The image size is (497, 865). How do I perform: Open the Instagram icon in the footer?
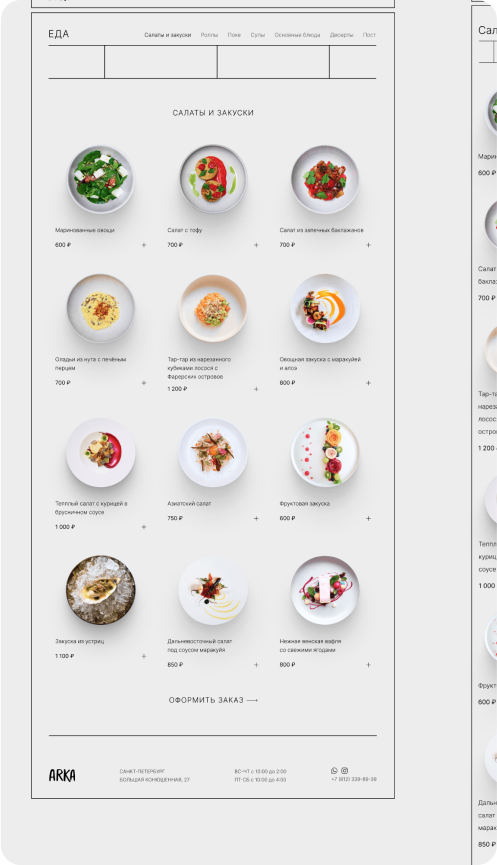(345, 771)
